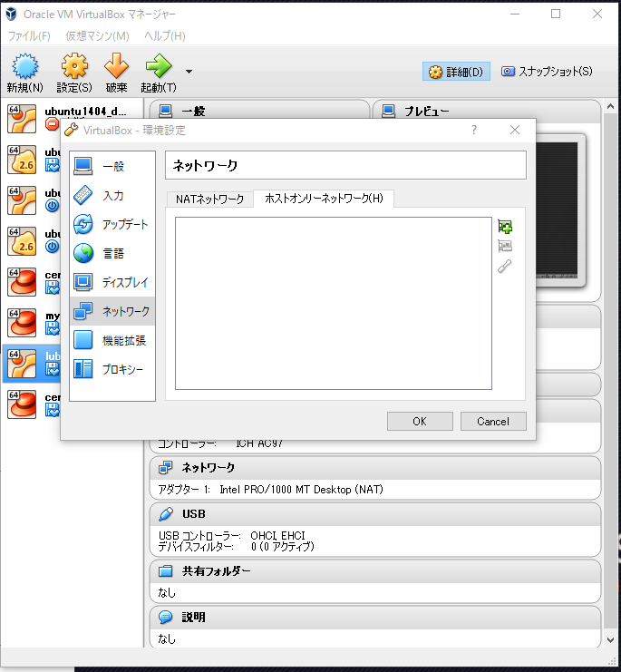The width and height of the screenshot is (621, 672).
Task: Click scroll-down arrow of details scrollbar
Action: (x=611, y=640)
